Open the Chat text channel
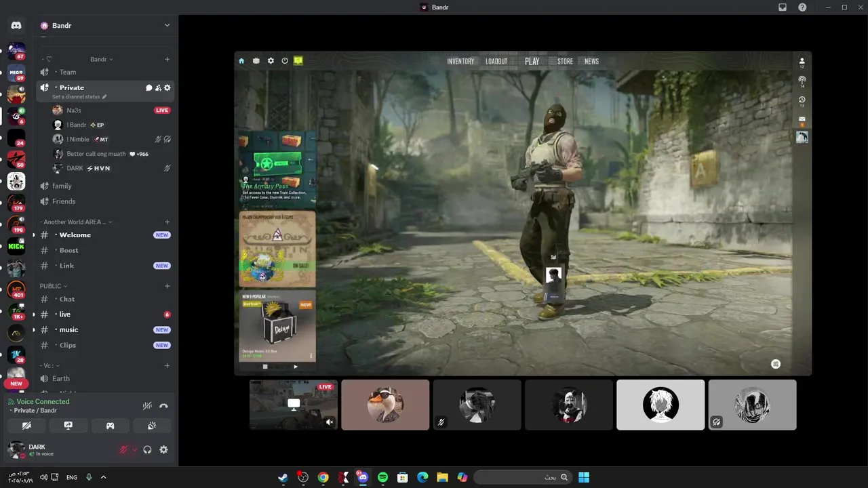This screenshot has width=868, height=488. coord(105,299)
